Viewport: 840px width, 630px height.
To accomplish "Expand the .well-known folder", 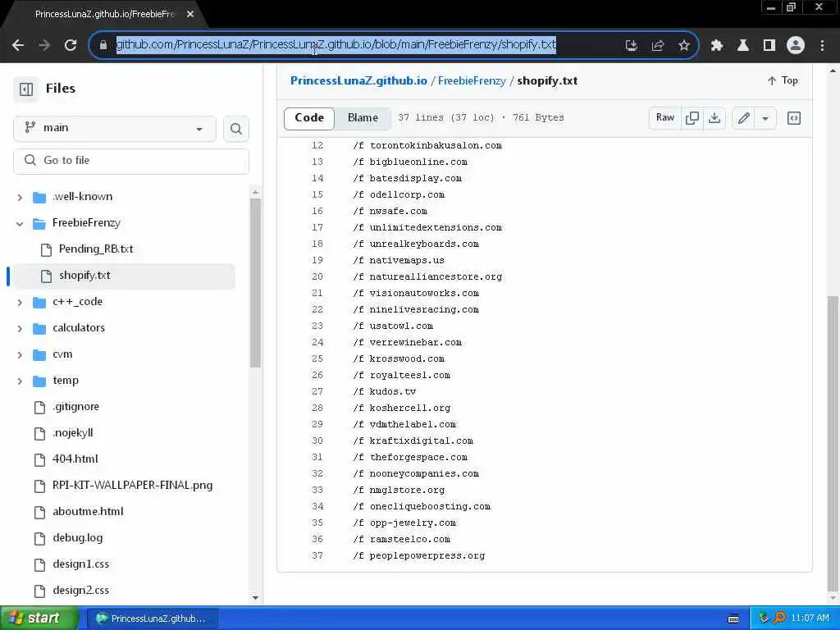I will coord(20,197).
